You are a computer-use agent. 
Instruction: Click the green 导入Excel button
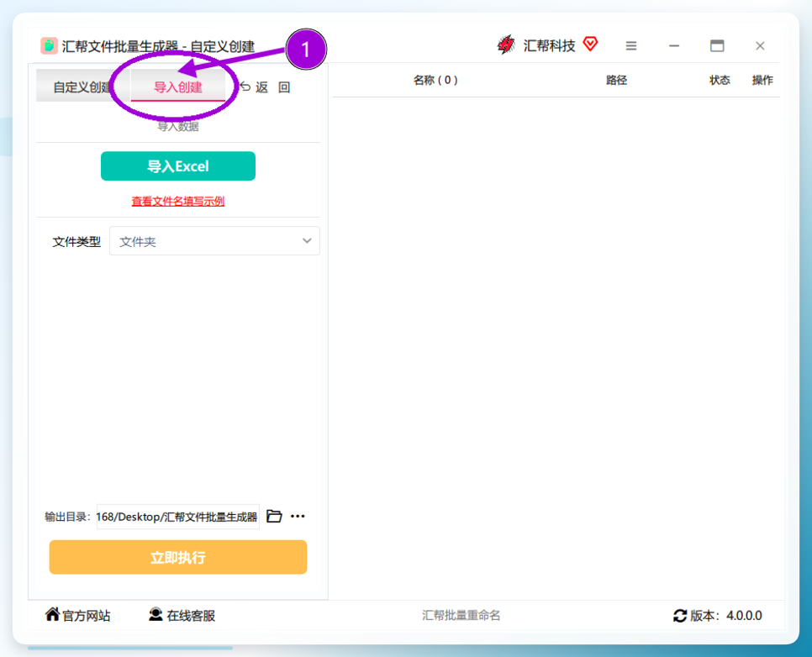pos(177,166)
